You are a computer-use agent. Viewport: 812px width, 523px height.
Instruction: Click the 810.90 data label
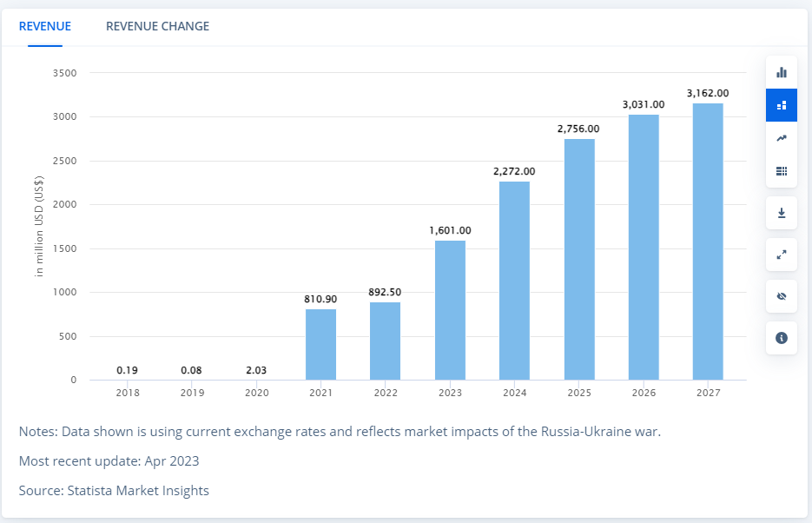pyautogui.click(x=320, y=300)
